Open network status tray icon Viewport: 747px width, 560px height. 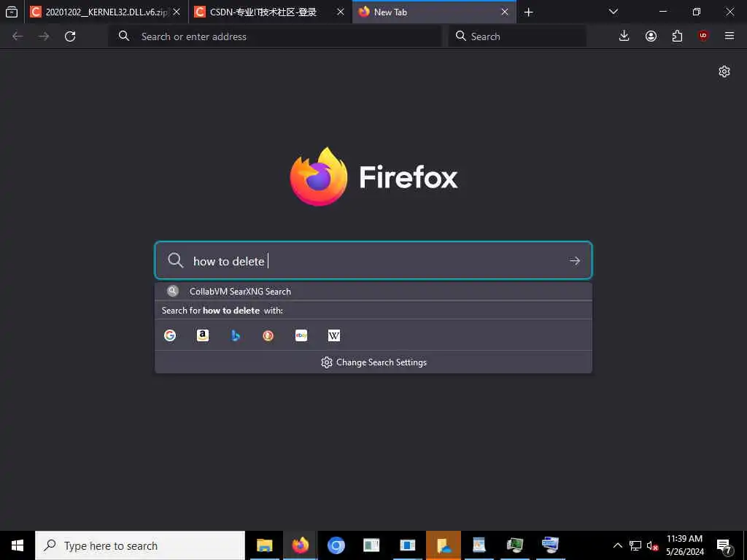635,545
